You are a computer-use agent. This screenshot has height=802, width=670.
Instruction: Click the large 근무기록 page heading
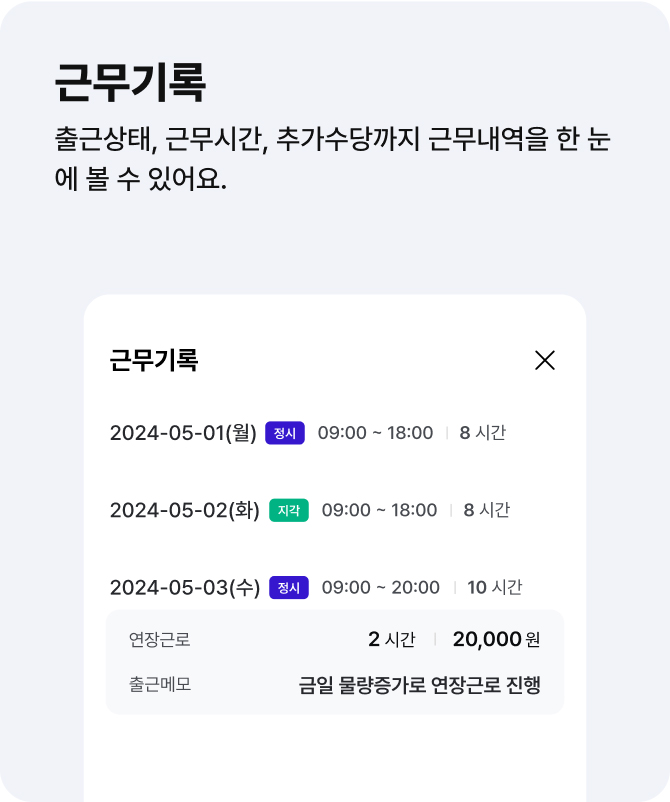(x=130, y=83)
